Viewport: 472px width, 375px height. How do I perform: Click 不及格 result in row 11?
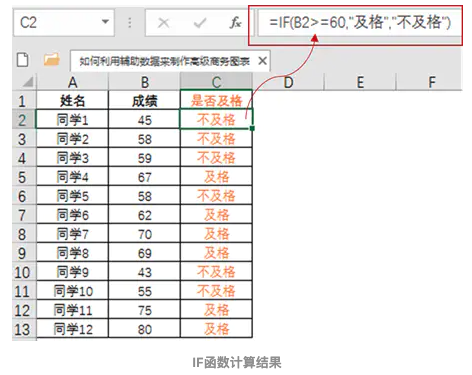(x=216, y=291)
